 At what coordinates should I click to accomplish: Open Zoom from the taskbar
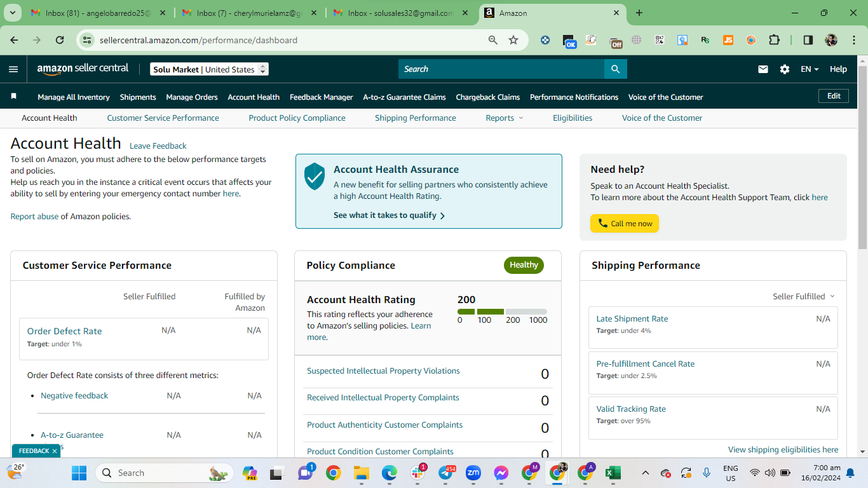tap(473, 473)
